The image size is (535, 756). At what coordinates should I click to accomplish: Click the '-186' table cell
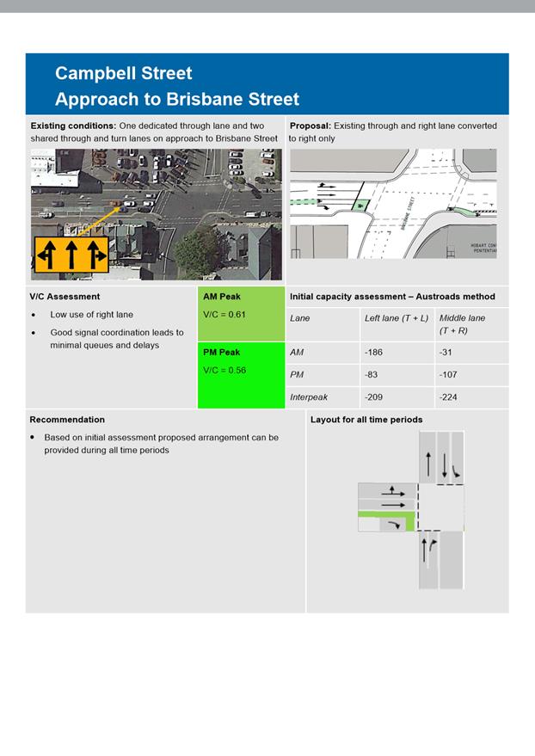(x=373, y=353)
